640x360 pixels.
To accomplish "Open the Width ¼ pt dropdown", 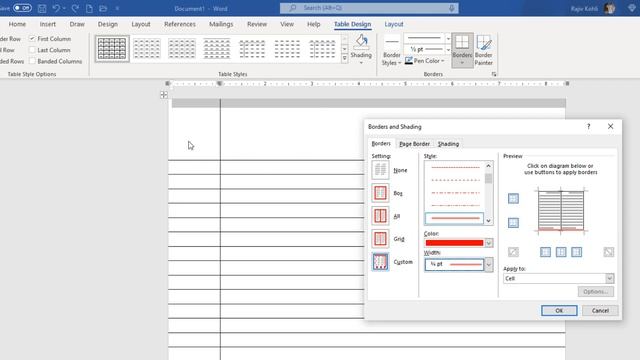I will pyautogui.click(x=489, y=264).
